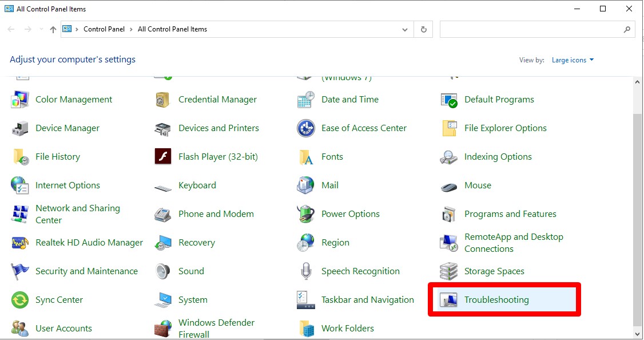Launch the Realtek HD Audio Manager

89,243
